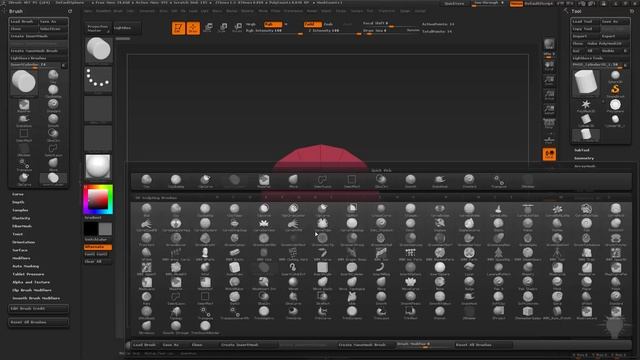This screenshot has width=640, height=360.
Task: Expand SubTool section in Tool palette
Action: click(581, 150)
